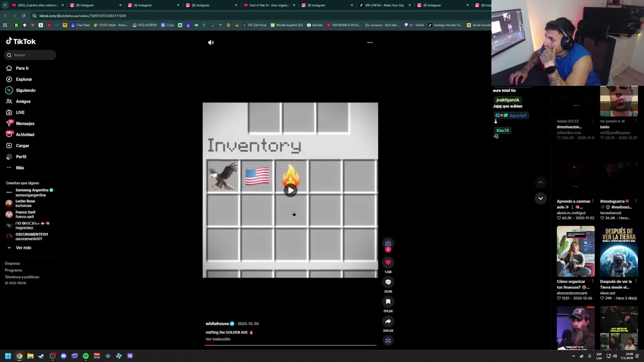
Task: Open Franco Sarli followed account
Action: [20, 214]
